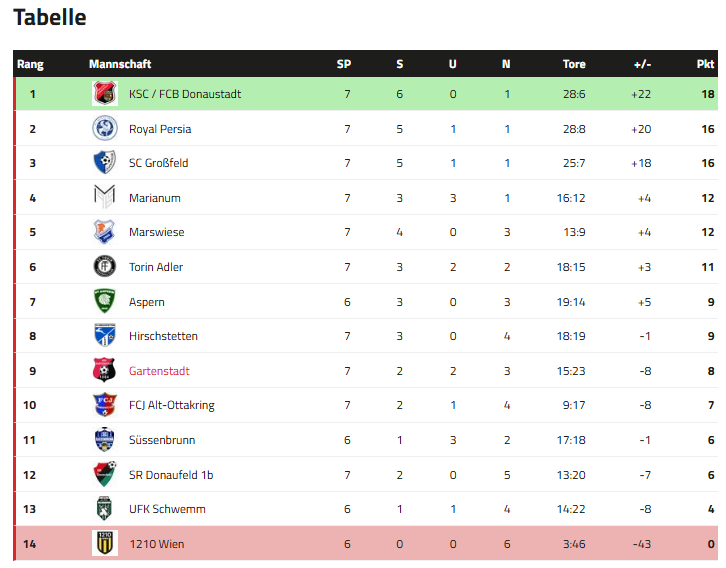726x568 pixels.
Task: Click the Hirschstetten club logo
Action: coord(105,336)
